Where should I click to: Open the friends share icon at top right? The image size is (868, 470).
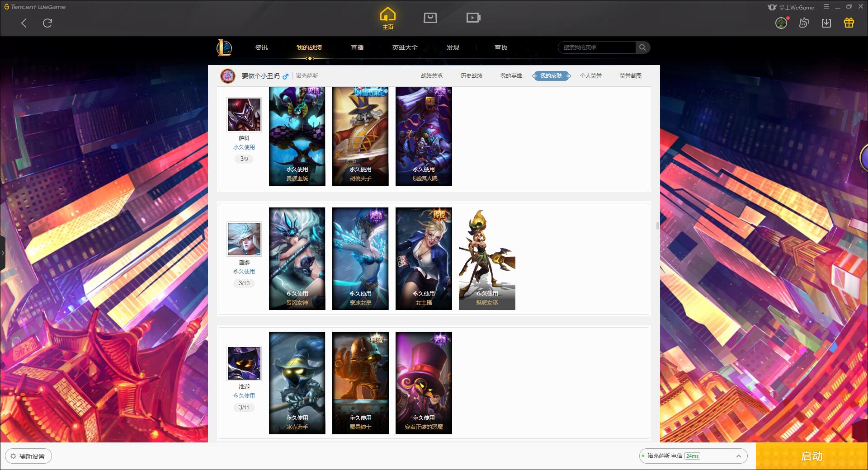804,23
